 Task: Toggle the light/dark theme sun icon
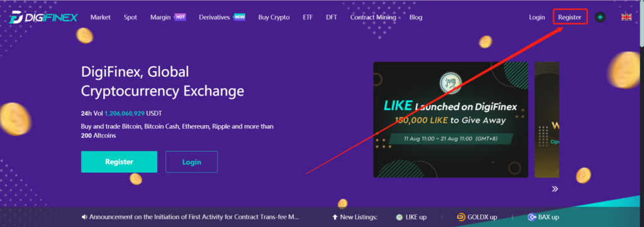tap(601, 17)
